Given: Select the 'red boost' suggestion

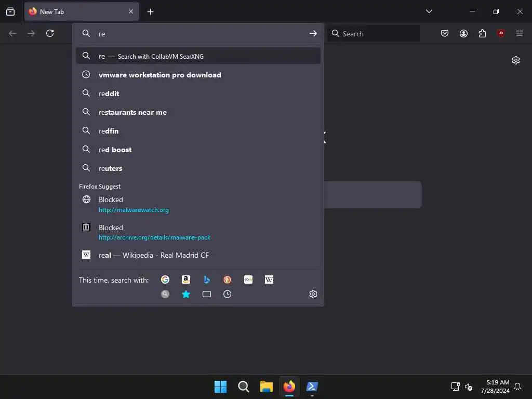Looking at the screenshot, I should [198, 149].
